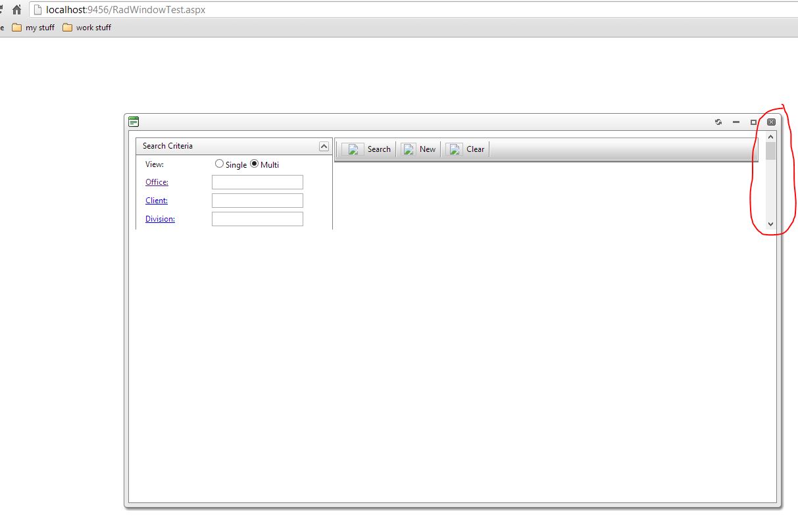The width and height of the screenshot is (798, 532).
Task: Click the New toolbar button
Action: 418,149
